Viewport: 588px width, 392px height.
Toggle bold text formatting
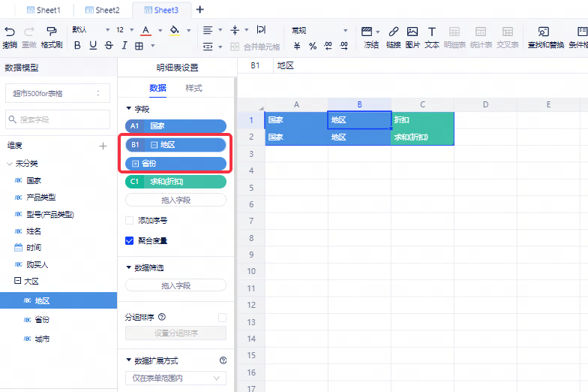pos(77,46)
